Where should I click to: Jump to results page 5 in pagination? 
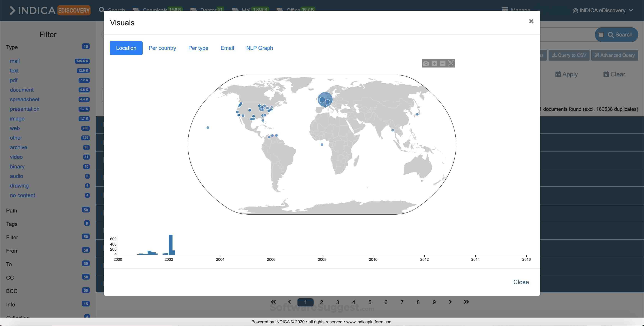pos(370,302)
